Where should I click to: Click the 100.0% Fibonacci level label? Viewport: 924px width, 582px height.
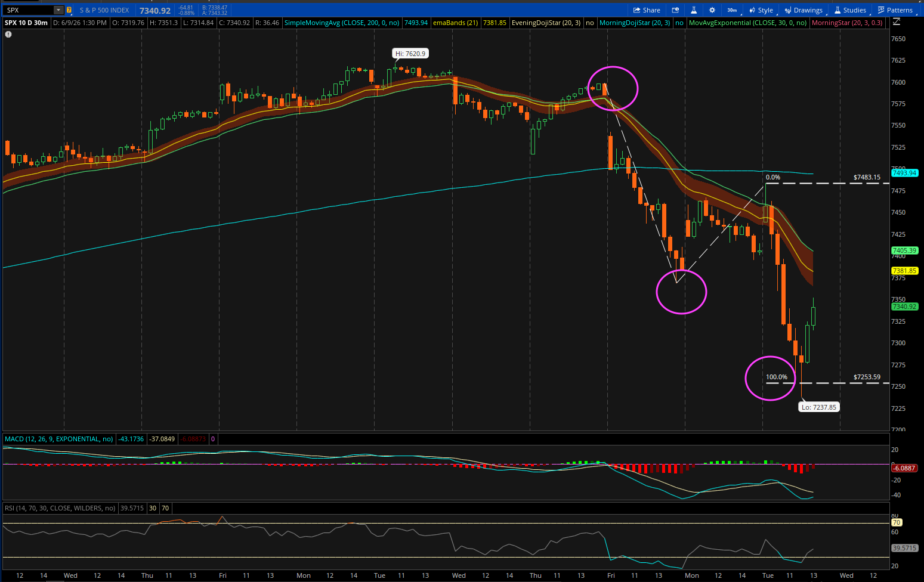pos(777,377)
